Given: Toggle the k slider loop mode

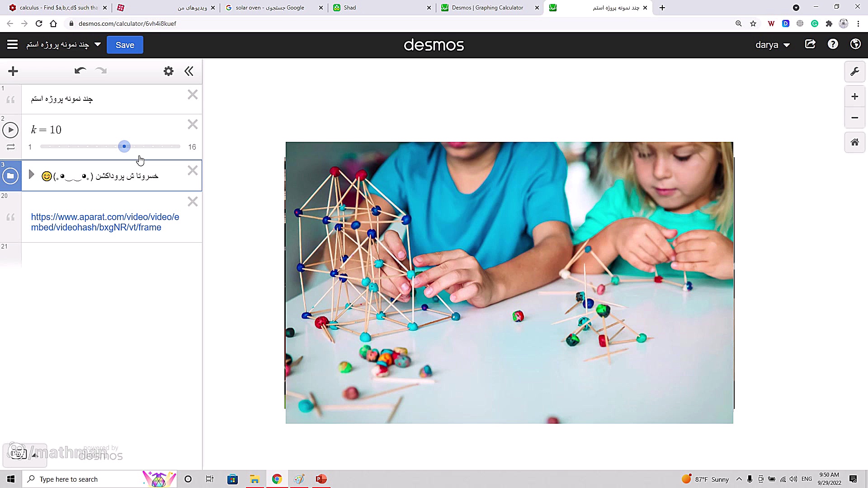Looking at the screenshot, I should point(10,147).
